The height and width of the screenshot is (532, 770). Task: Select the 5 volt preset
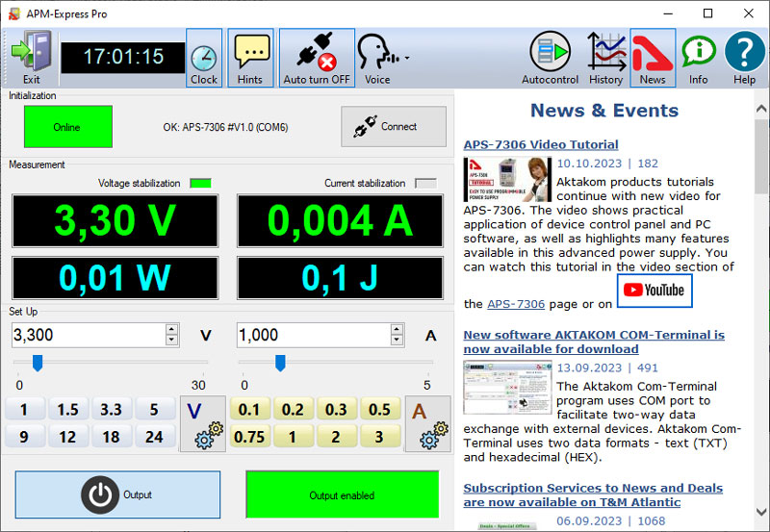155,409
